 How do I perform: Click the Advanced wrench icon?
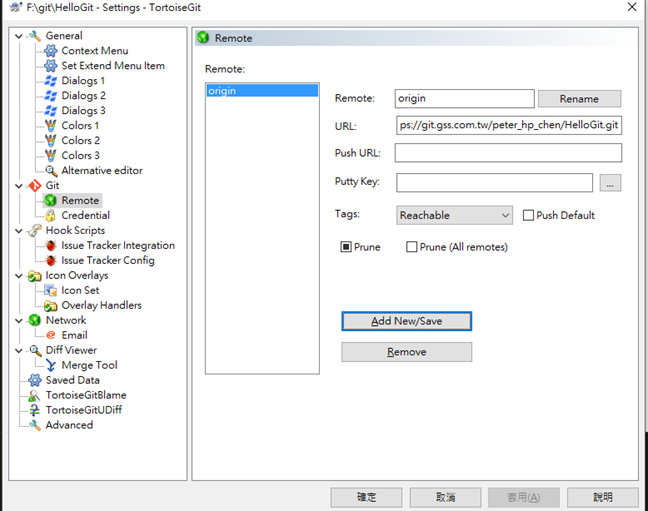[x=35, y=425]
